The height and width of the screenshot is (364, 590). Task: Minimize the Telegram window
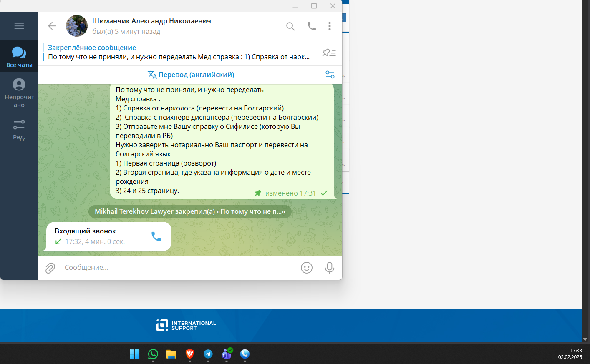click(295, 6)
